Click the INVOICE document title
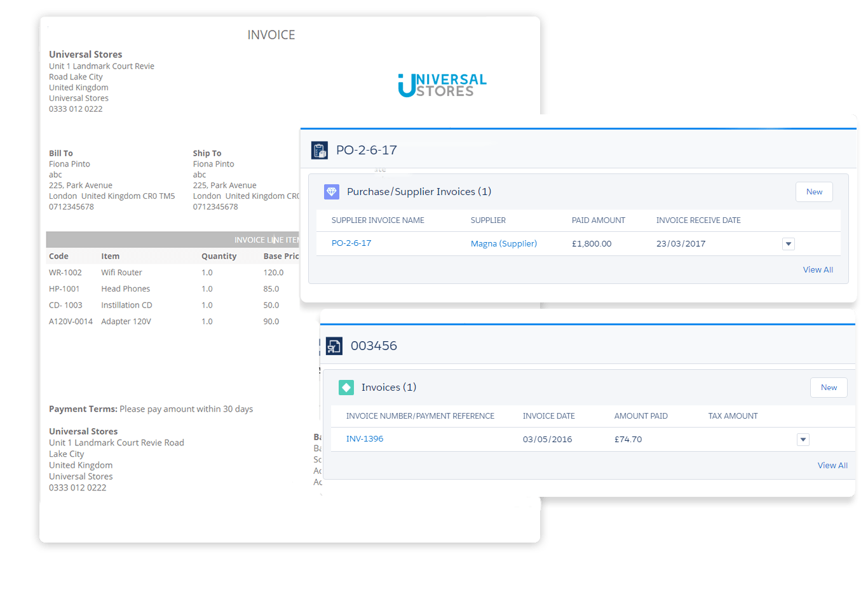 (x=271, y=35)
